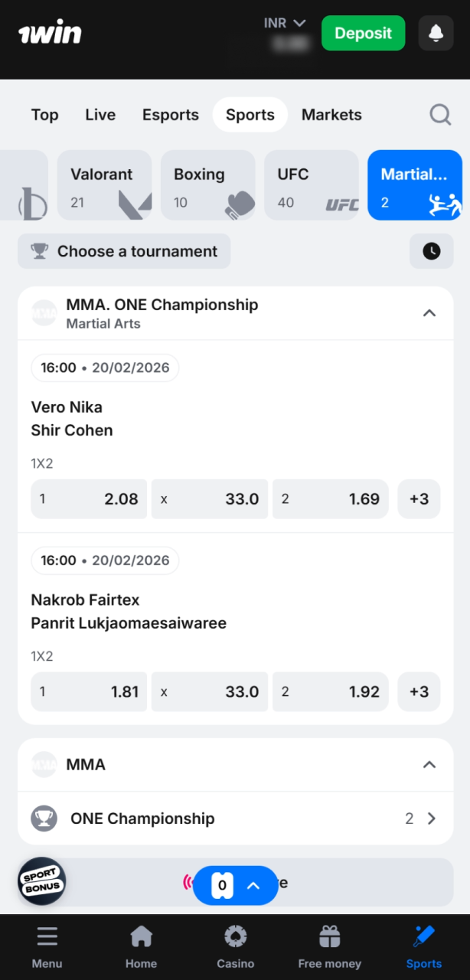Switch to the Live tab
The width and height of the screenshot is (470, 980).
coord(100,114)
